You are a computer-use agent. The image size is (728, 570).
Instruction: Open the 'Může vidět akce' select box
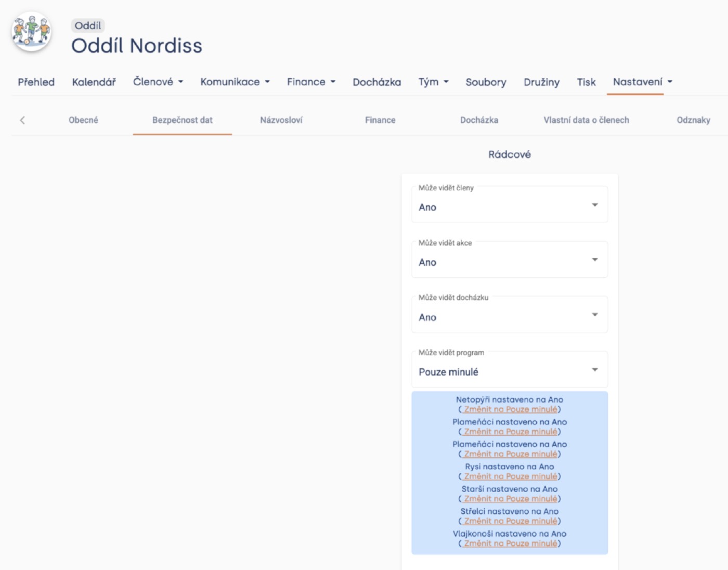click(x=510, y=260)
